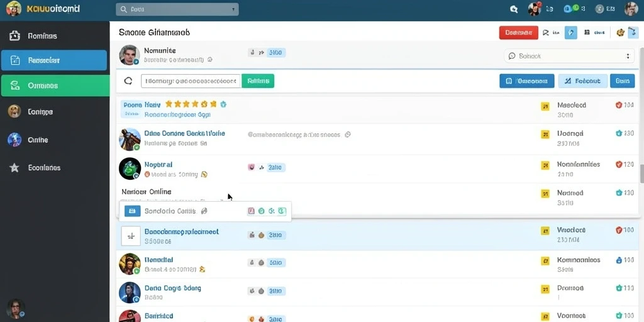
Task: Open the star icon sidebar entry
Action: (x=14, y=167)
